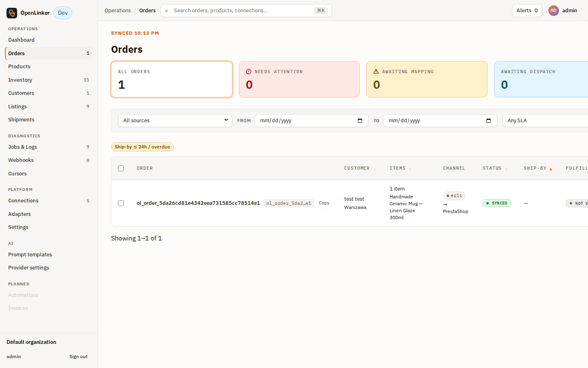Click the Needs Attention alert icon
Screen dimensions: 588x368
249,72
